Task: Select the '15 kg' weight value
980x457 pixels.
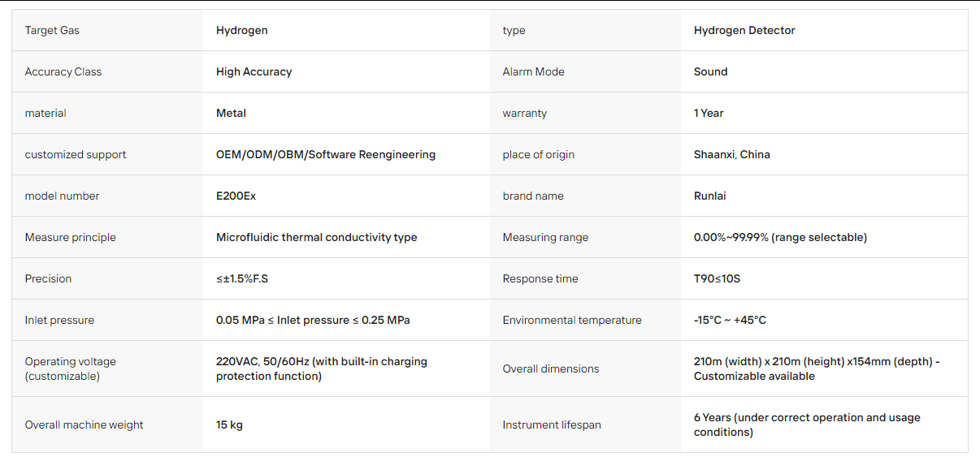Action: 229,425
